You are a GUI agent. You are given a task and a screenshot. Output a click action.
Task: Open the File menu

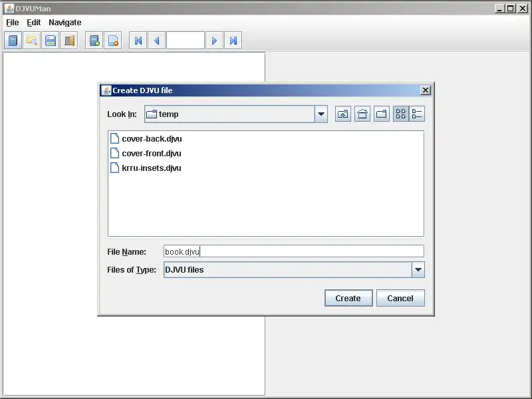pyautogui.click(x=13, y=23)
